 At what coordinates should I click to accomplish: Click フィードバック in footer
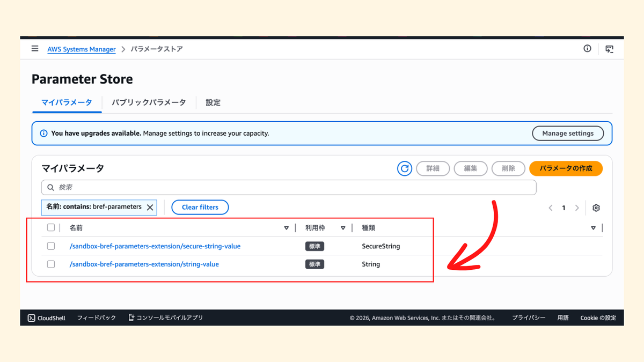[97, 318]
